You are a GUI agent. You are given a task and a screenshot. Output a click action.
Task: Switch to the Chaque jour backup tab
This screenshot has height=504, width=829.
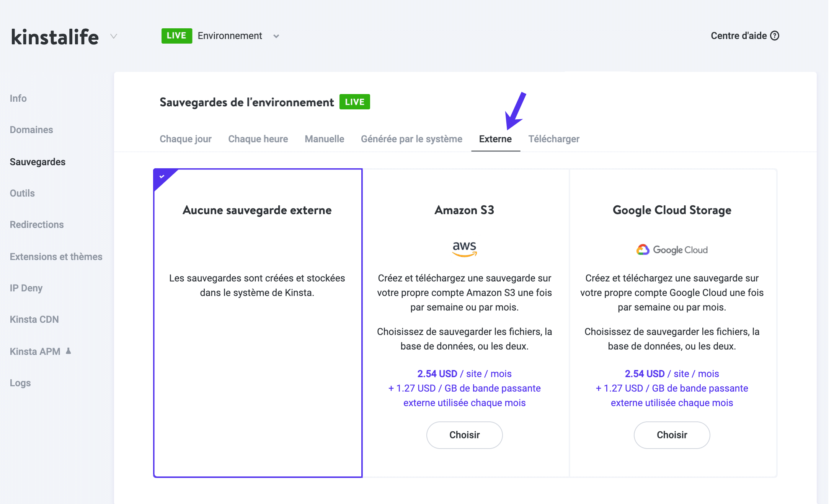(x=186, y=139)
